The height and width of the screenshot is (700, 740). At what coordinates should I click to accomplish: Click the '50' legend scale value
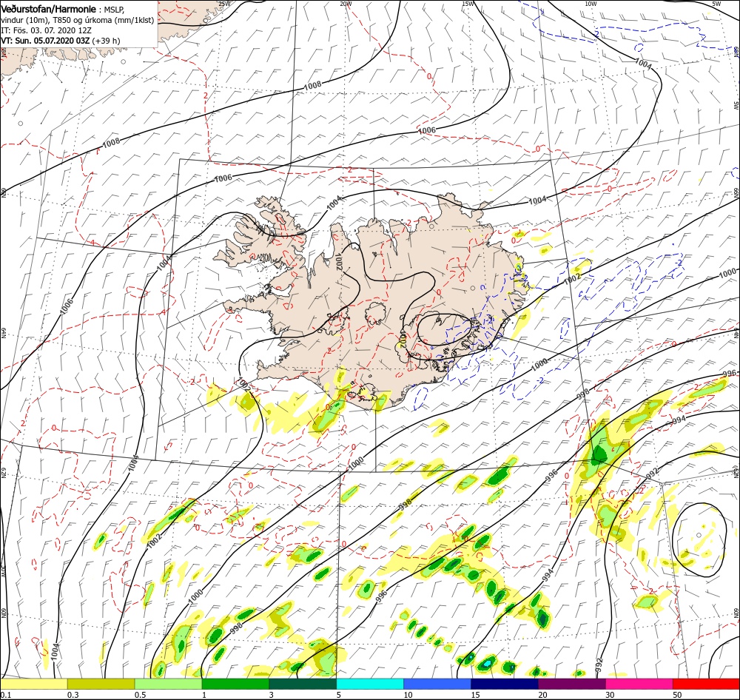pos(677,695)
